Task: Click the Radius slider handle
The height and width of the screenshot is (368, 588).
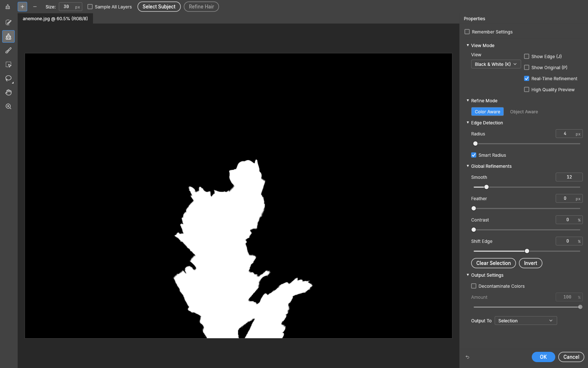Action: [475, 144]
